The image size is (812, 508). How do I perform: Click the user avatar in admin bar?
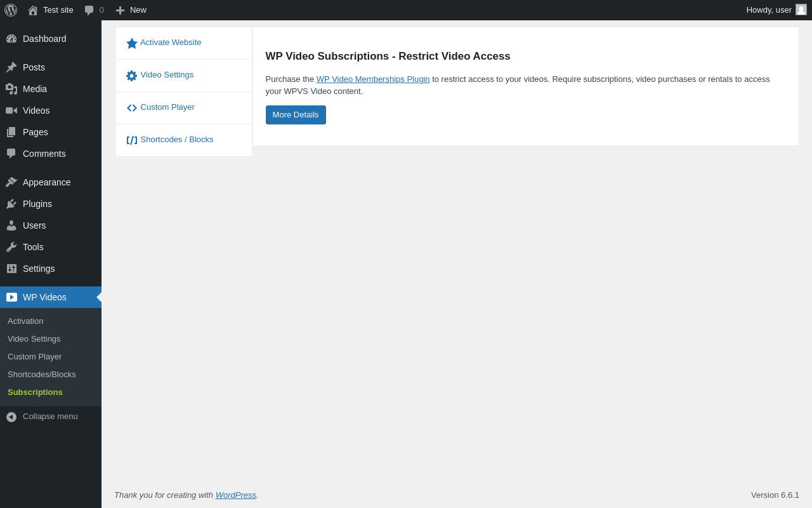(x=801, y=10)
